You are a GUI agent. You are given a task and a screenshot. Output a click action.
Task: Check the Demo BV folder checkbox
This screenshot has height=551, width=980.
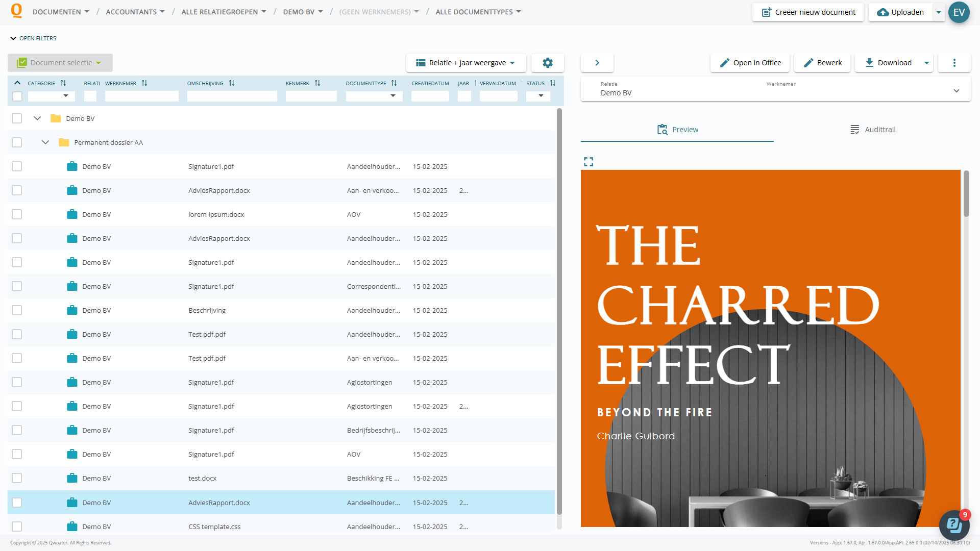(x=17, y=118)
